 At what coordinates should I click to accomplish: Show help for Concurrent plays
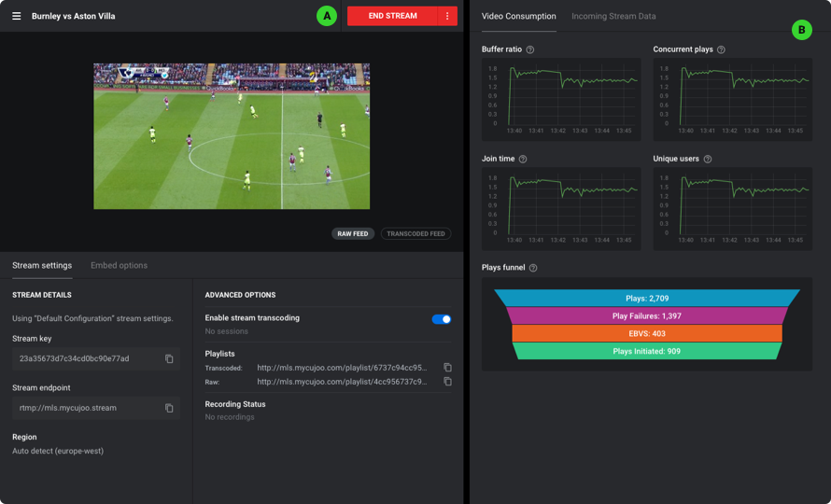pyautogui.click(x=722, y=49)
